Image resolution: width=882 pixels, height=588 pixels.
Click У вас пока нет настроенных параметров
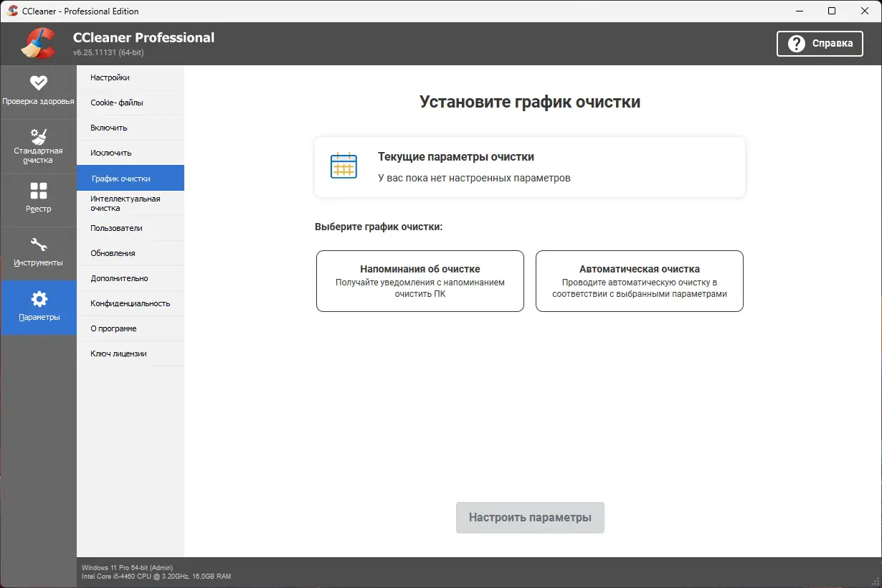pos(474,178)
